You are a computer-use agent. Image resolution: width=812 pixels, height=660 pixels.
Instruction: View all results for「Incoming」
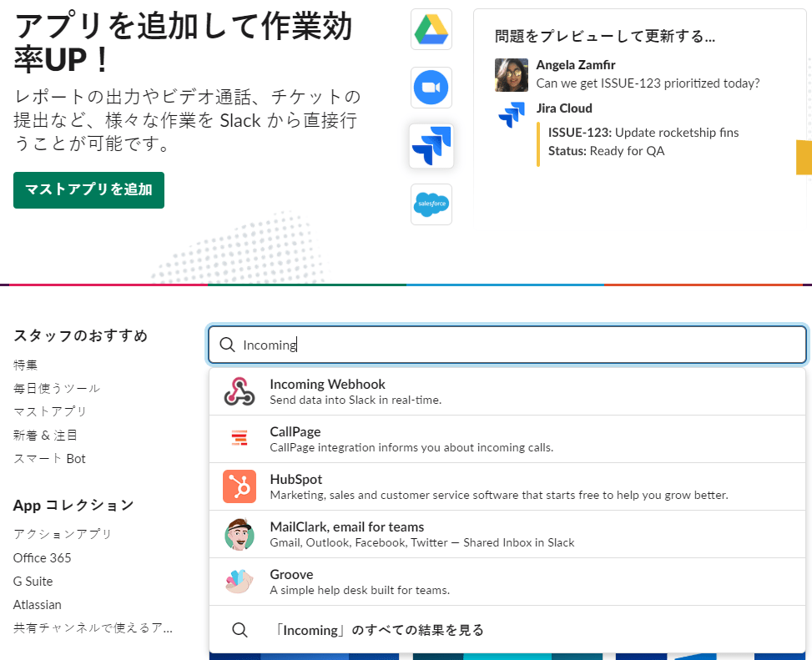[x=507, y=630]
